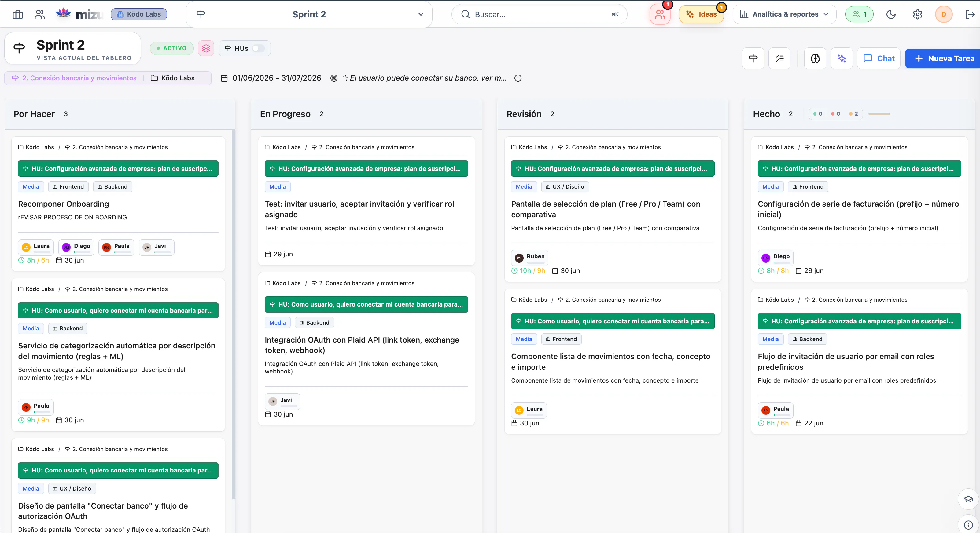The image size is (980, 533).
Task: Click the Revisión column header
Action: [613, 114]
